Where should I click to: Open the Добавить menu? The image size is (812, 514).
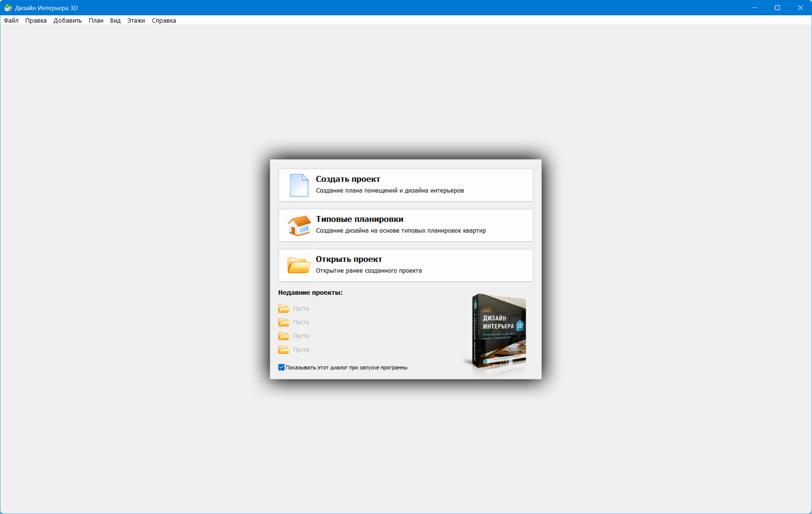pos(67,21)
